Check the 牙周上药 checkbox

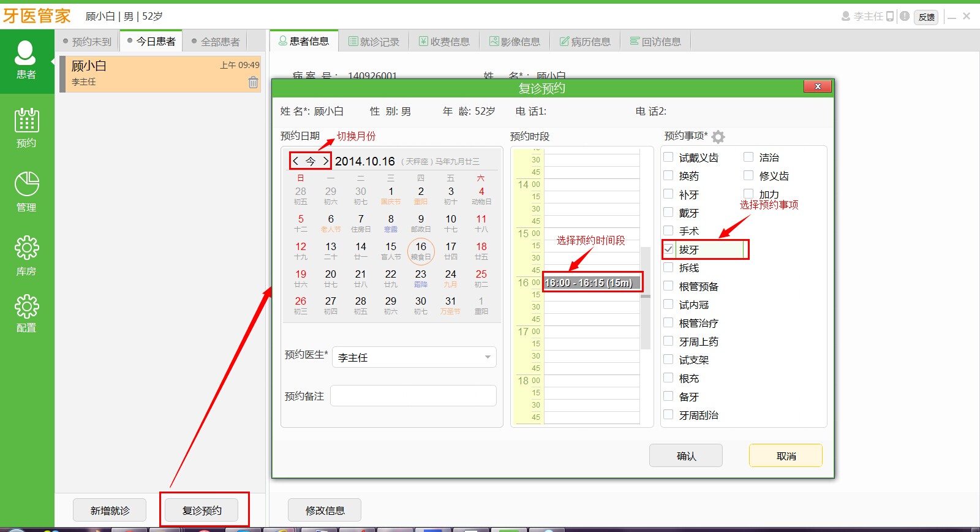668,341
